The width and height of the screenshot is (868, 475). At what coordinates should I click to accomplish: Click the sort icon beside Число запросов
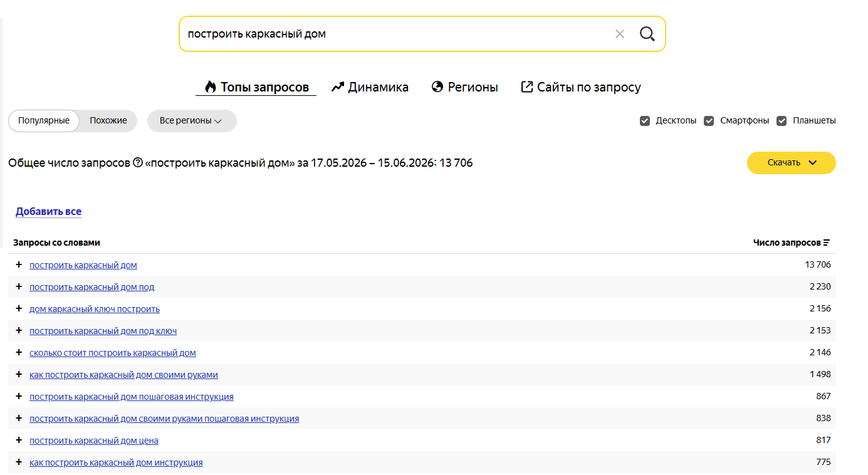[827, 243]
